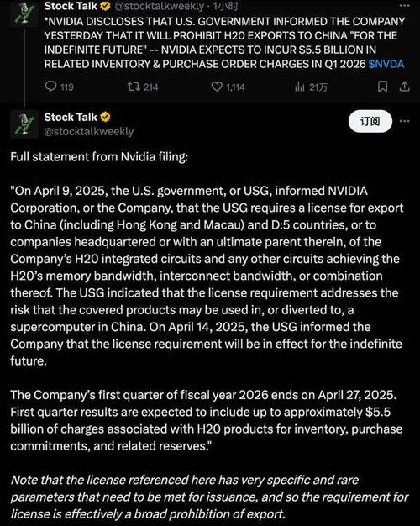420x526 pixels.
Task: View analytics via the bar chart icon
Action: click(x=299, y=87)
